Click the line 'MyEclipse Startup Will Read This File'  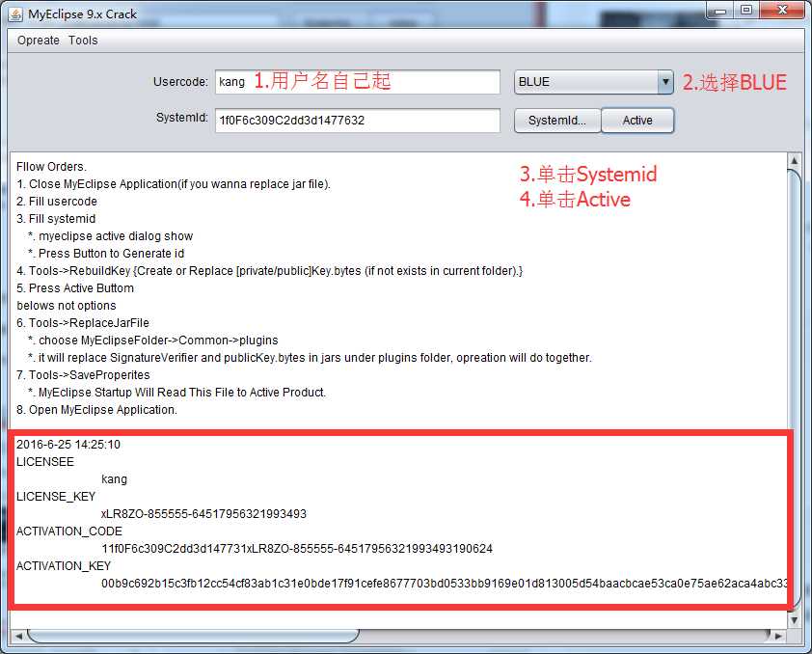click(177, 392)
